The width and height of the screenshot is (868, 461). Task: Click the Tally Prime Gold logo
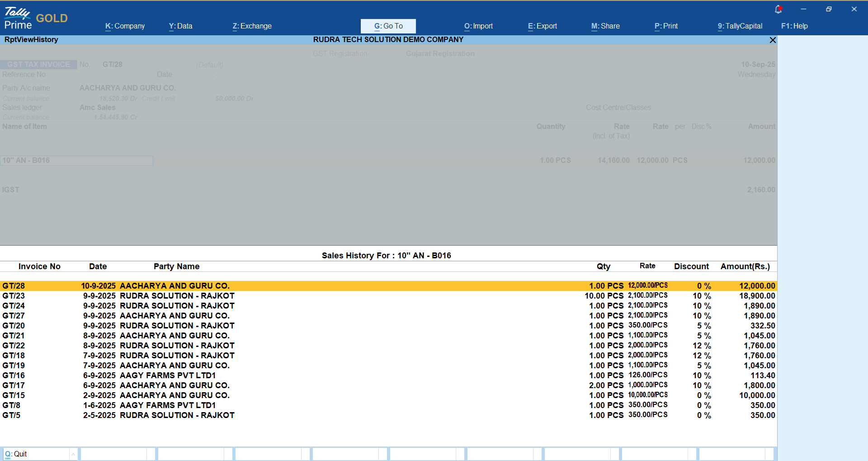click(36, 18)
